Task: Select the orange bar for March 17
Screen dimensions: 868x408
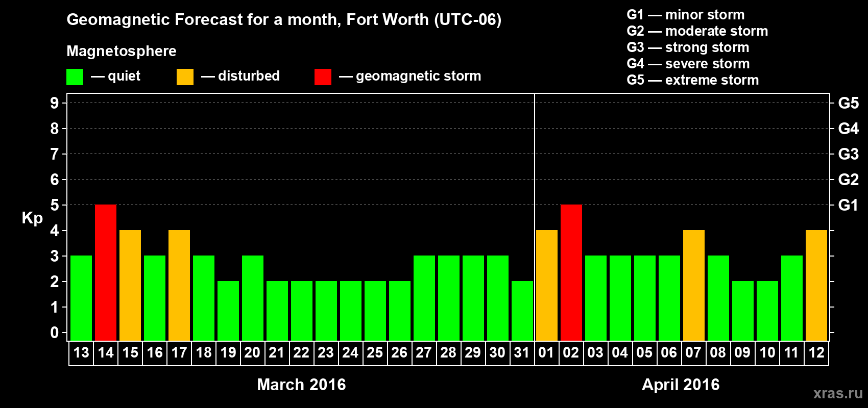Action: 179,285
